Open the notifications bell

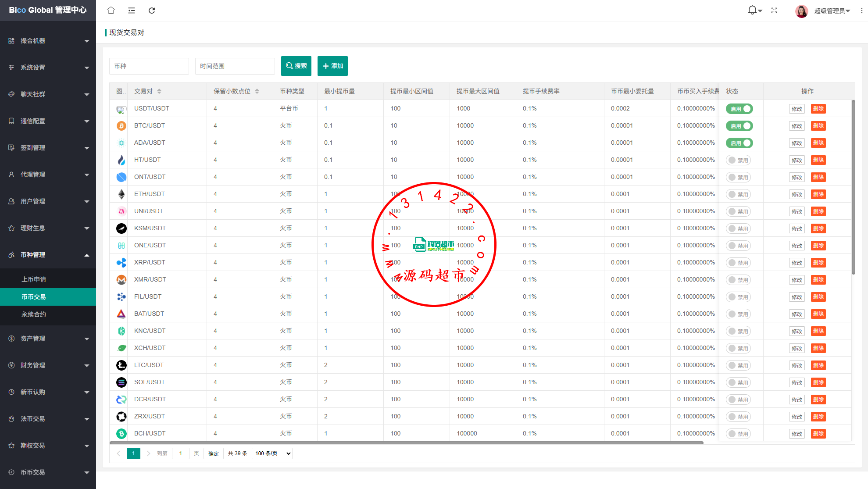[753, 10]
